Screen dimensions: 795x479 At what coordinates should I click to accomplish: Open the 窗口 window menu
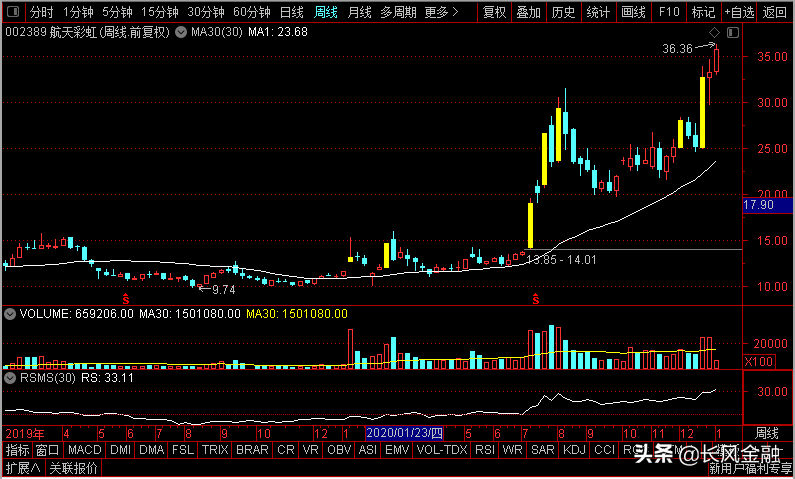(49, 450)
